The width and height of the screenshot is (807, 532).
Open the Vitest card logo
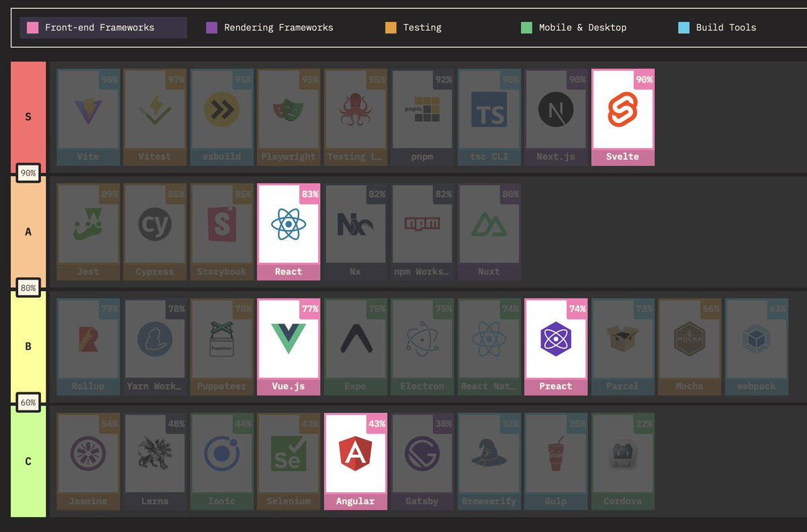click(155, 110)
